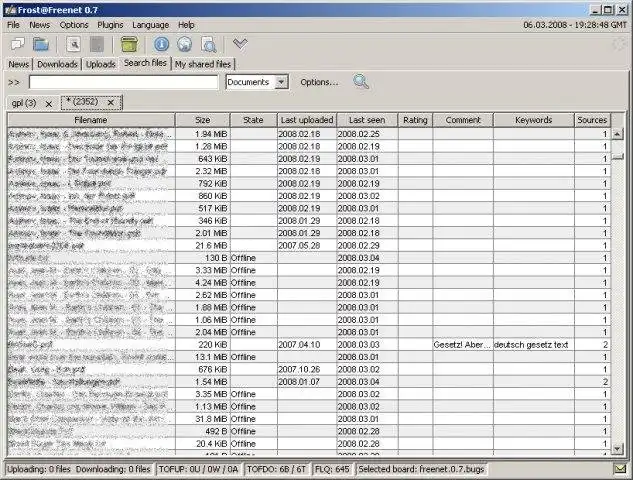
Task: Sort by State column header
Action: coord(253,120)
